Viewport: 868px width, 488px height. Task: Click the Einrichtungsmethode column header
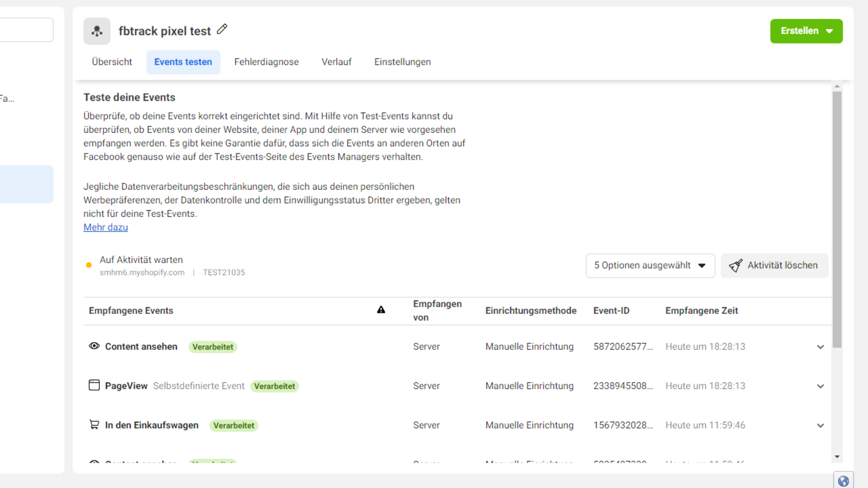[531, 311]
